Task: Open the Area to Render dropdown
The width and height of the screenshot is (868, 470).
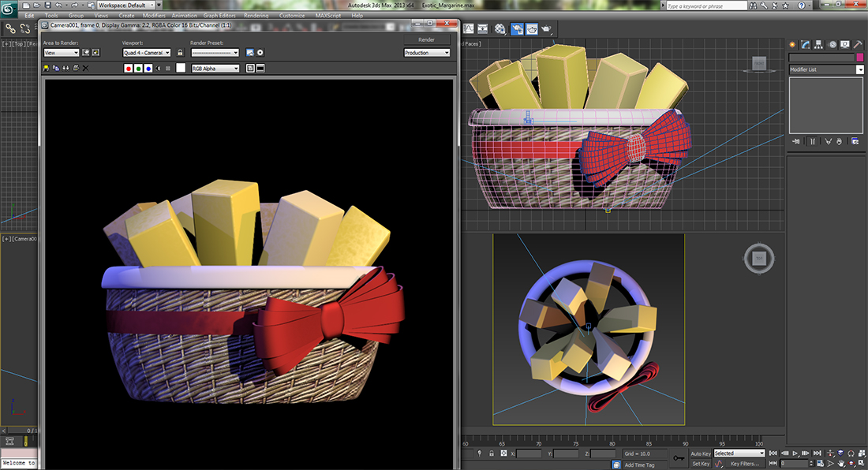Action: [x=61, y=53]
